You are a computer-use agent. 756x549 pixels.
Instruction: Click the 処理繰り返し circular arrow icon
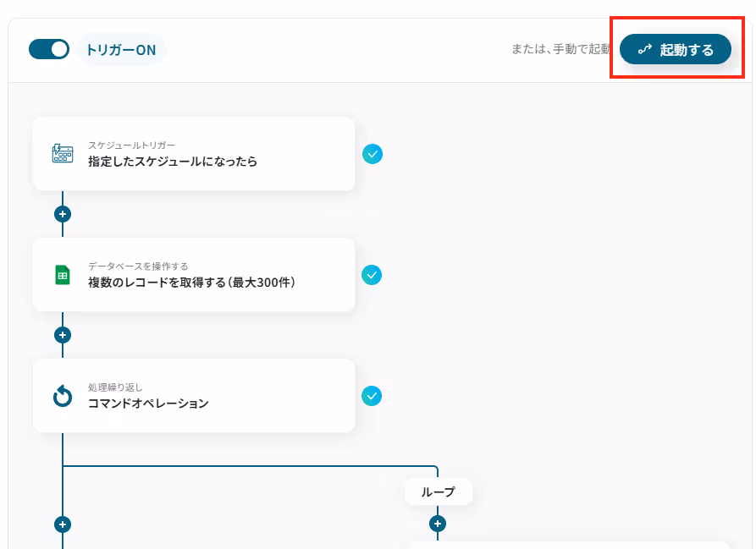tap(62, 396)
